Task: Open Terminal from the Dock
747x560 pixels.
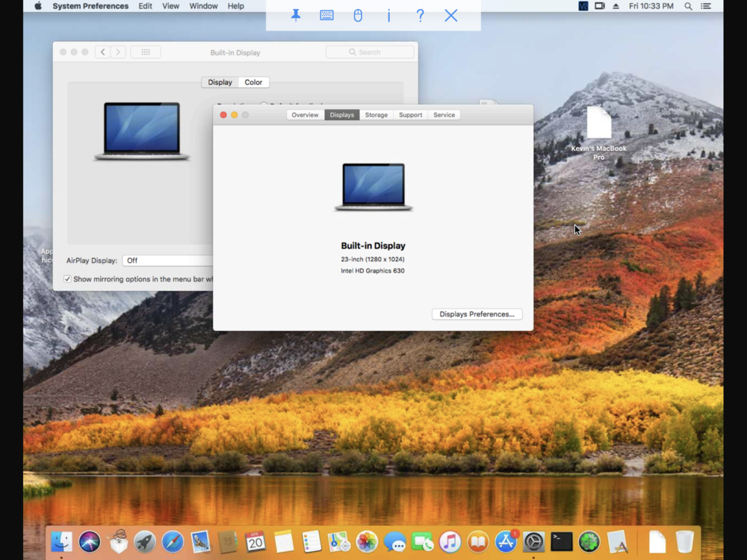Action: click(x=561, y=541)
